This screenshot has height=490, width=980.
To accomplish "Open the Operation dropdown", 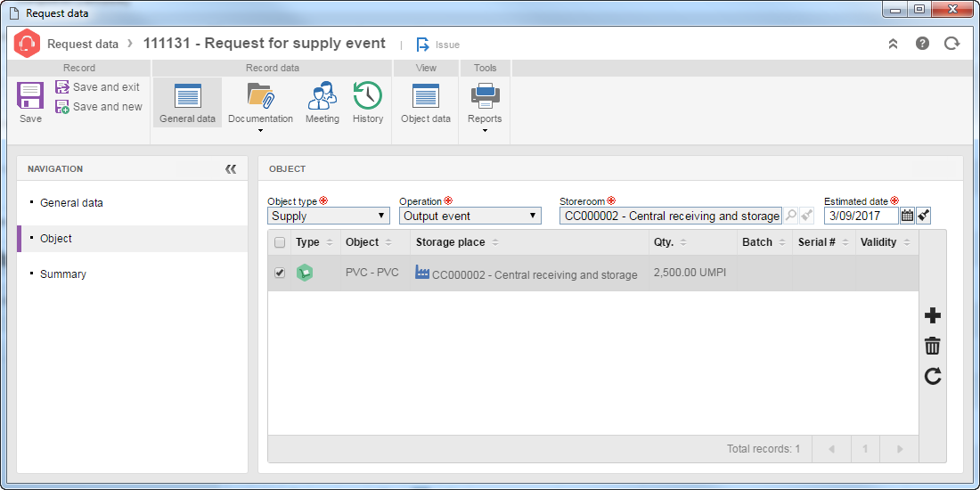I will [x=470, y=216].
